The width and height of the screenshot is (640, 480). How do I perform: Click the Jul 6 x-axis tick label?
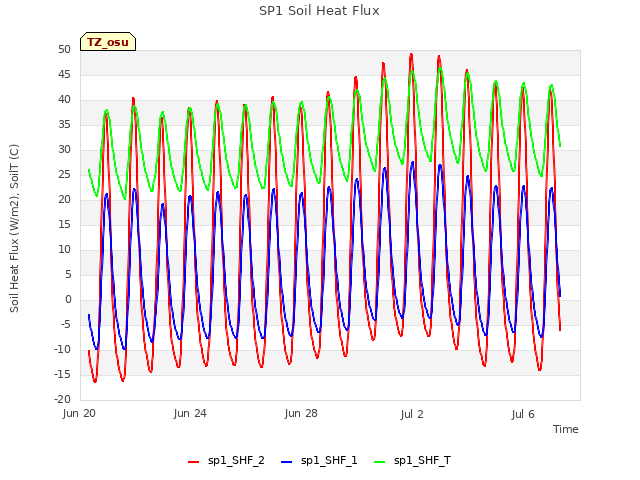coord(523,414)
